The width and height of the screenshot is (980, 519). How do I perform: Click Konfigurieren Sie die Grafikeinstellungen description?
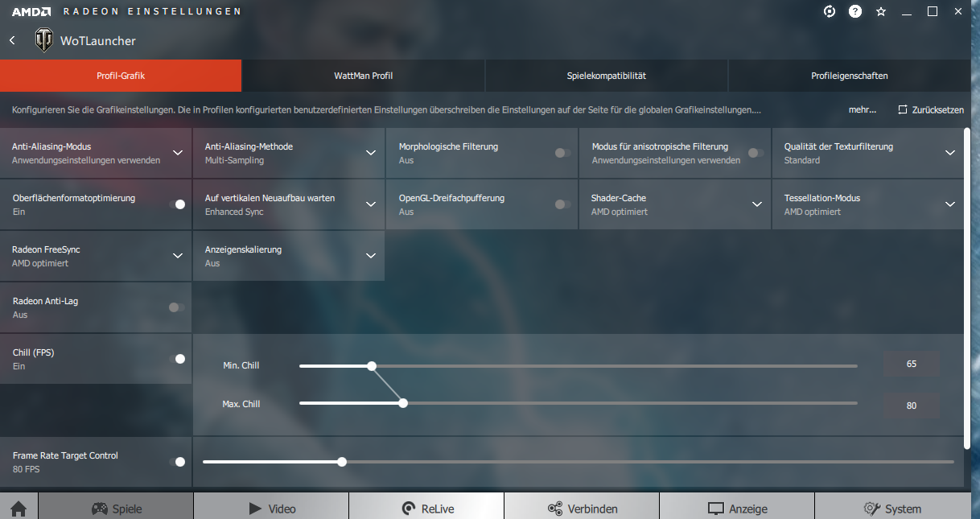pos(386,109)
